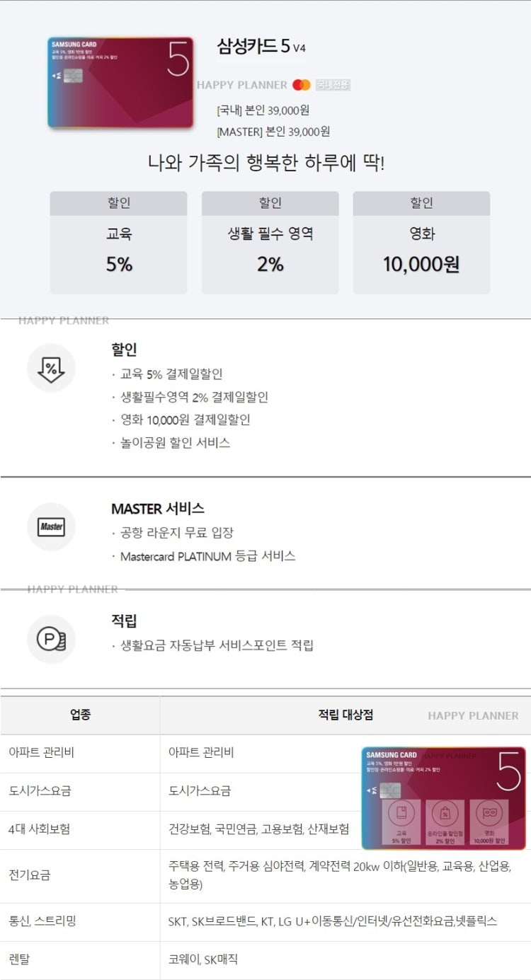
Task: Click the 국내전용 badge next to Mastercard
Action: tap(333, 85)
